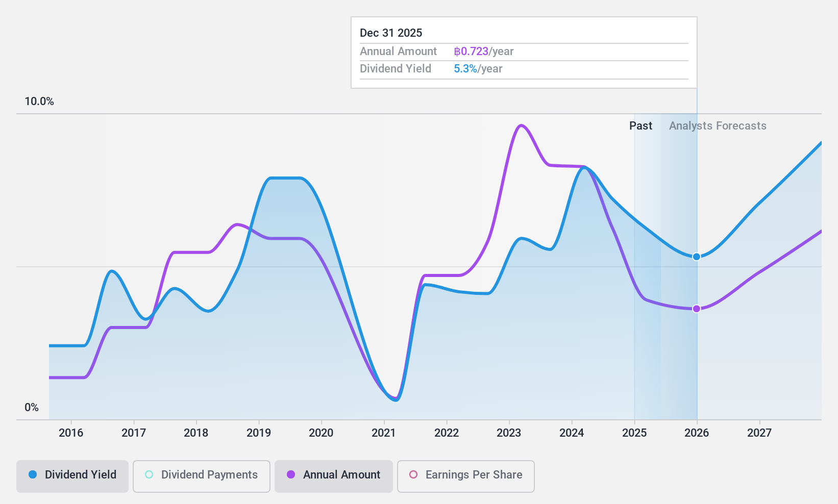Viewport: 838px width, 504px height.
Task: Select the blue Dividend Yield marker at 2026
Action: pos(697,257)
